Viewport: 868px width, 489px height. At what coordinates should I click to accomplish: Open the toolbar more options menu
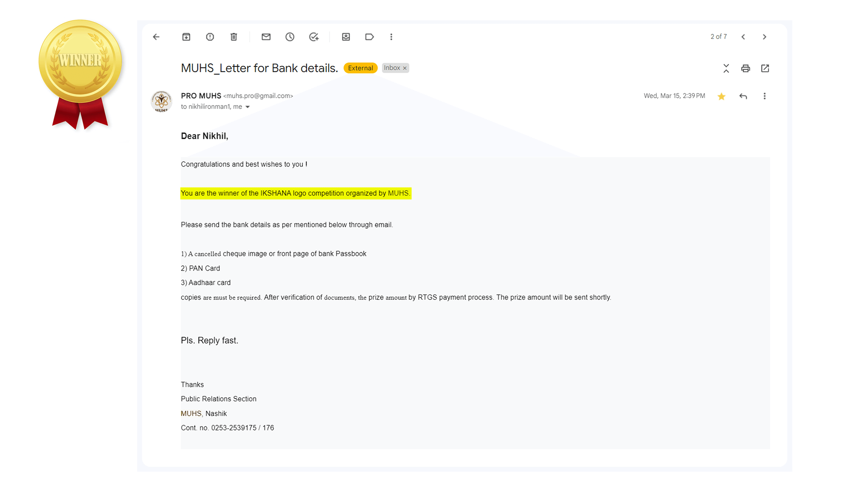[x=391, y=37]
